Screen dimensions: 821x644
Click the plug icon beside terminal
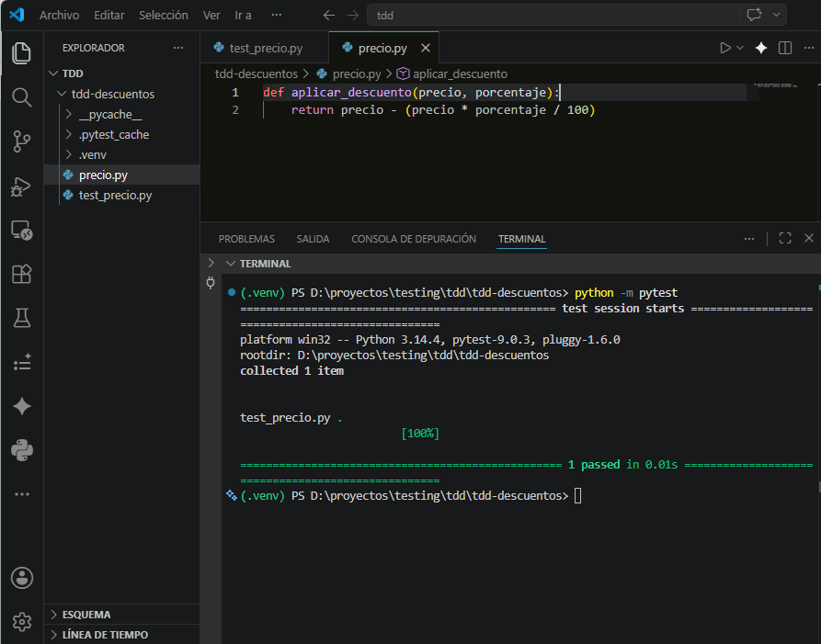[211, 283]
